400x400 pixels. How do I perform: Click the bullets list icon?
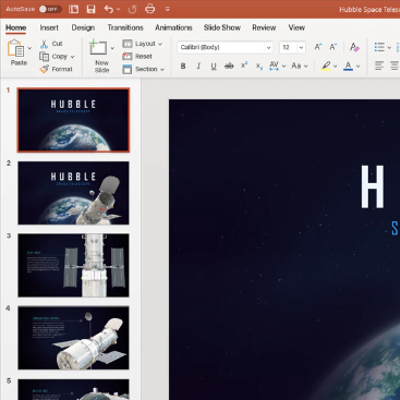click(x=379, y=47)
